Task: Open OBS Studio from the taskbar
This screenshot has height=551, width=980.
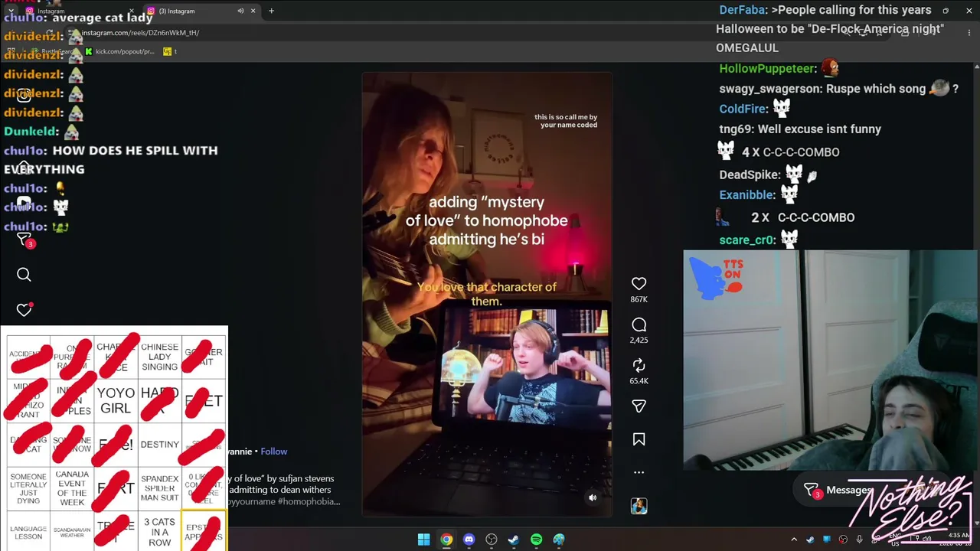Action: click(x=492, y=540)
